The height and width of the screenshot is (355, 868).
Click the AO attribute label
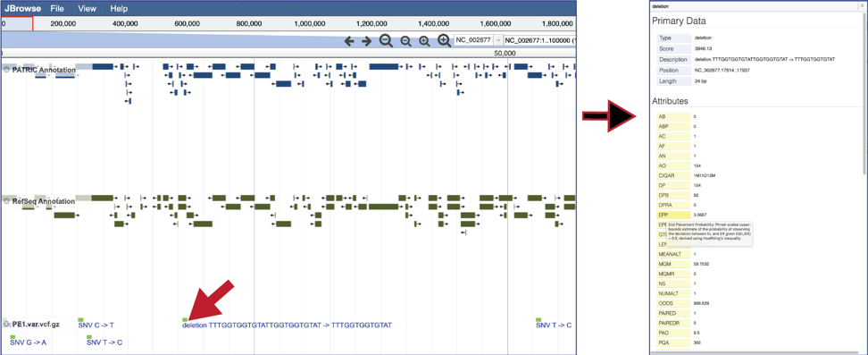(673, 165)
